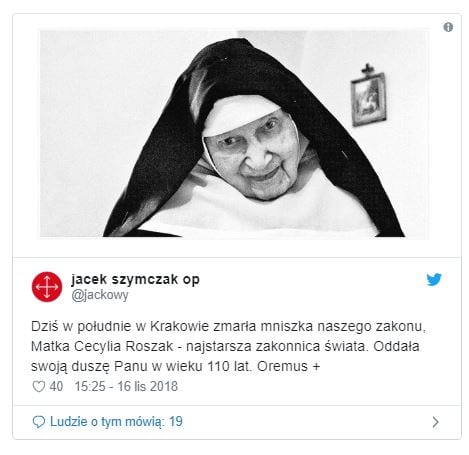Click the red cross profile avatar
Screen dimensions: 469x455
[x=47, y=287]
